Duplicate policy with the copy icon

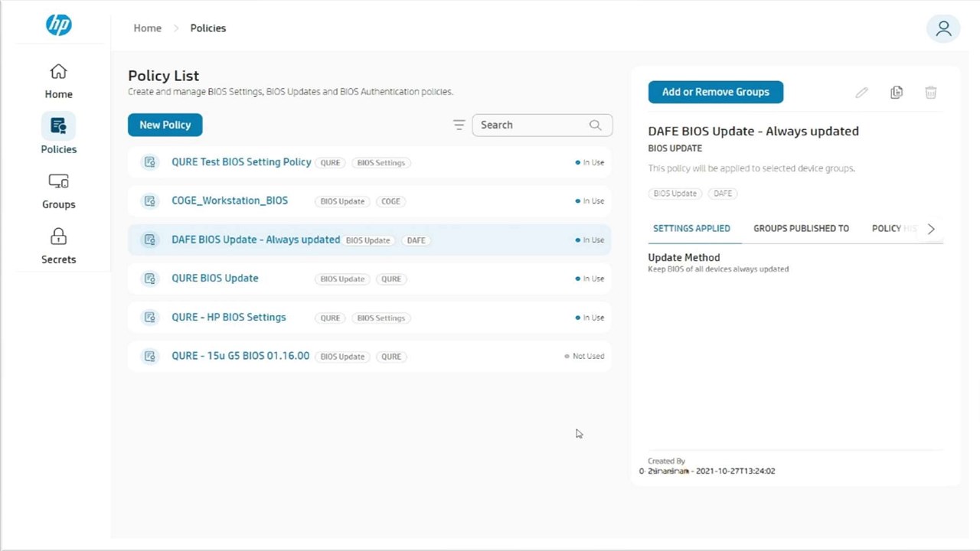click(x=897, y=93)
